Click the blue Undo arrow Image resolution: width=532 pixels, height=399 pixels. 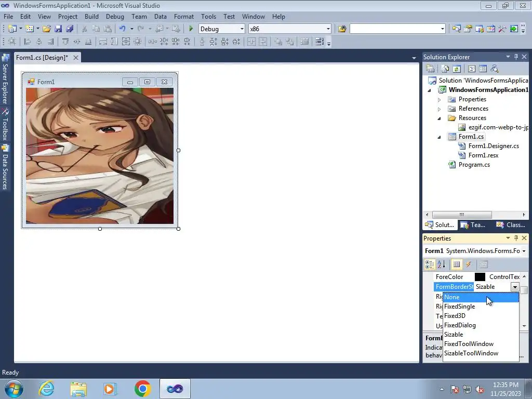click(123, 29)
